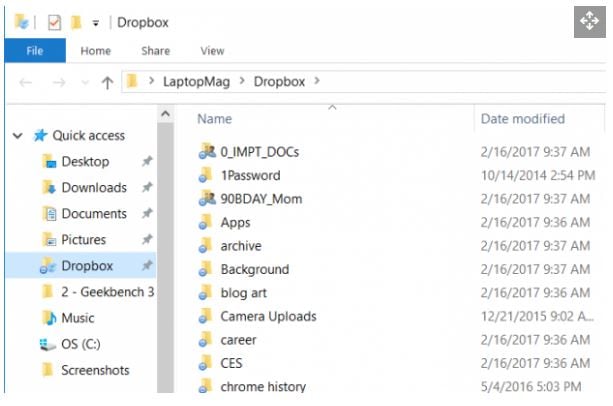Select the archive folder icon

pos(205,245)
